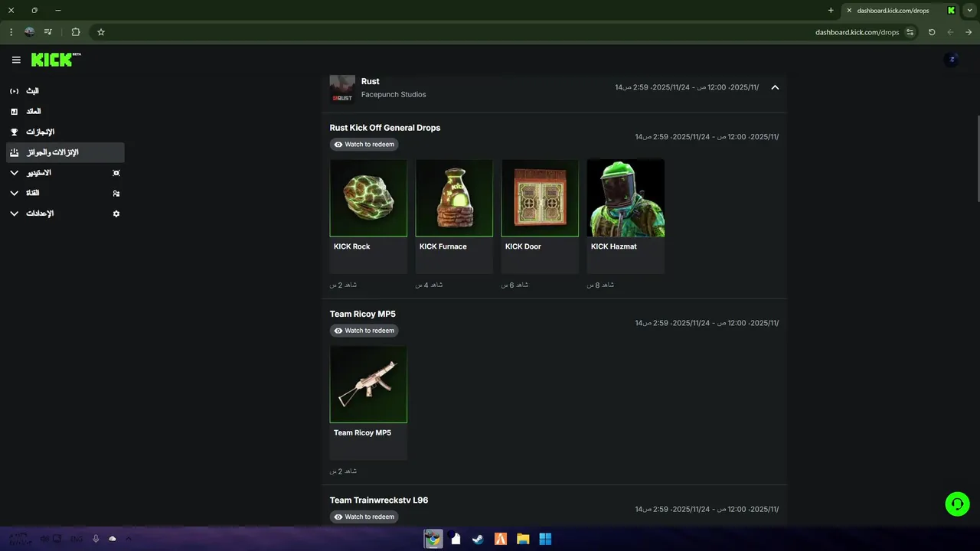This screenshot has height=551, width=980.
Task: Open the site settings tune icon
Action: tap(910, 32)
